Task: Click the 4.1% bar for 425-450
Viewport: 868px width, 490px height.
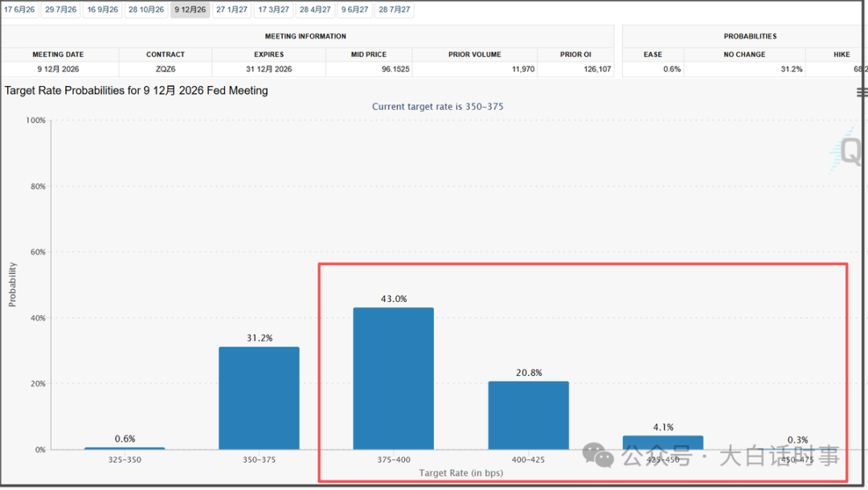Action: (x=663, y=443)
